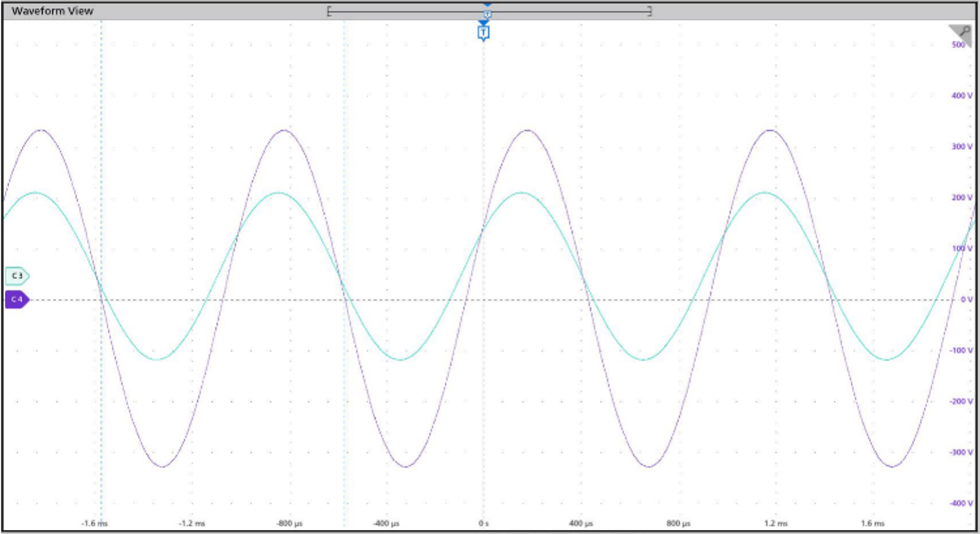Click the dashed cursor left of -400 µs

click(x=344, y=419)
